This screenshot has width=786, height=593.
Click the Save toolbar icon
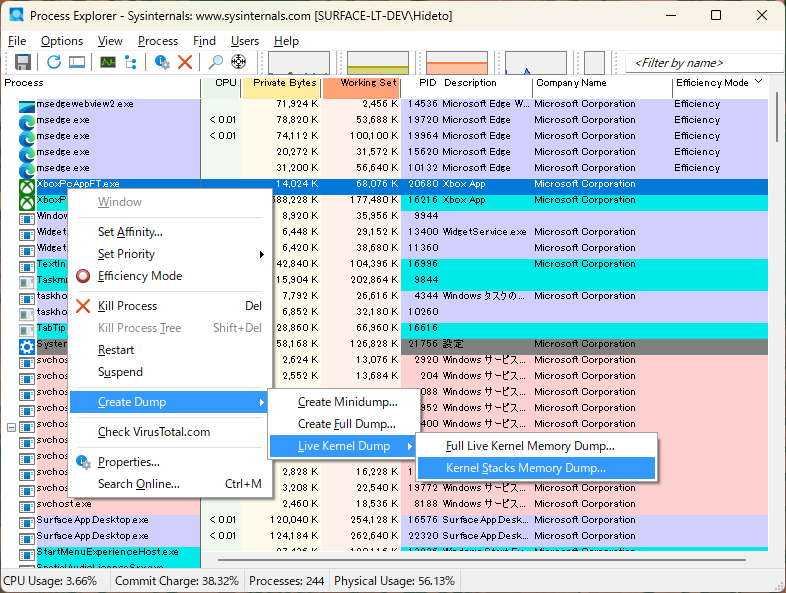(x=23, y=62)
